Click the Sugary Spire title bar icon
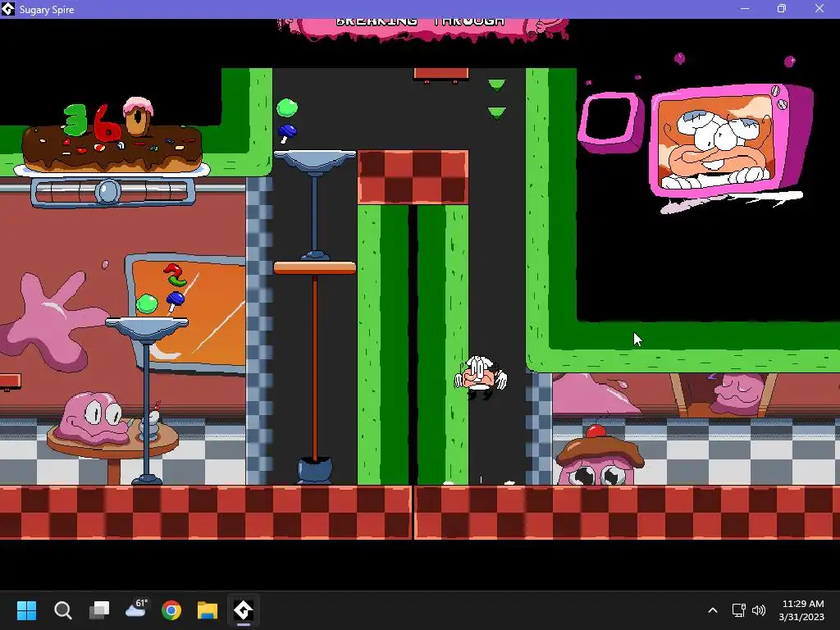This screenshot has width=840, height=630. (x=8, y=9)
